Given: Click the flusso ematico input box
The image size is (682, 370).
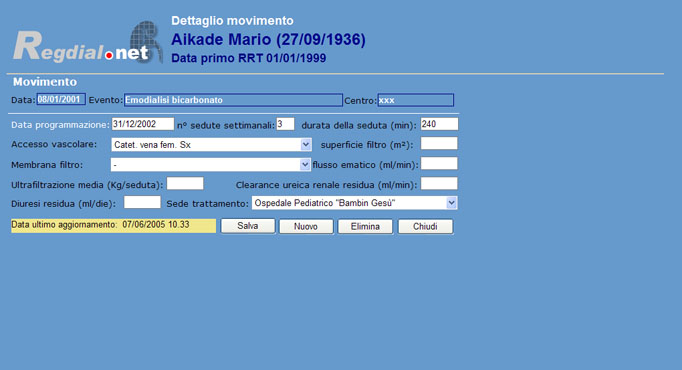Looking at the screenshot, I should point(439,163).
